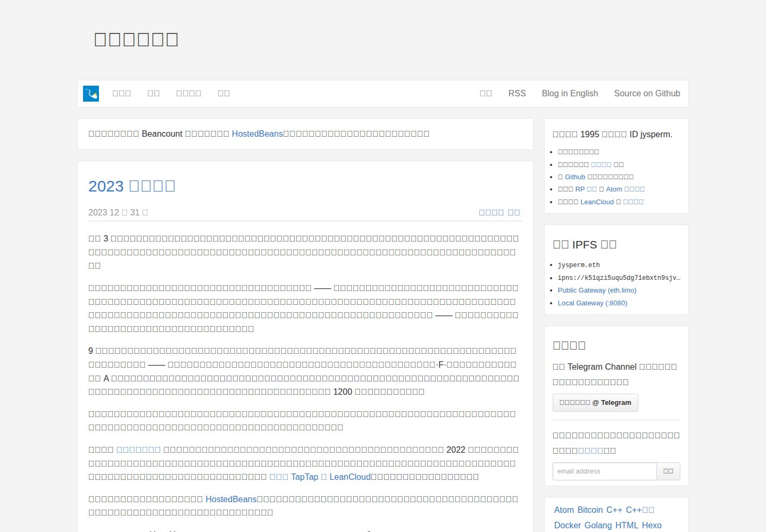Screen dimensions: 766x532
Task: Follow the HostedBeans link in article body
Action: 231,500
